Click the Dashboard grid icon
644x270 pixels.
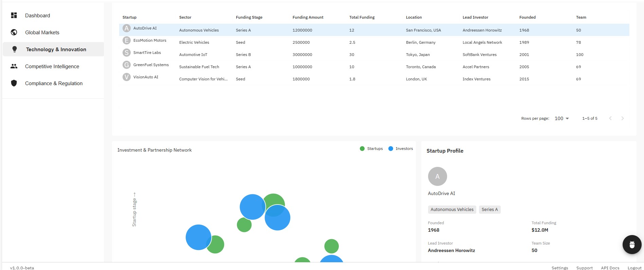pyautogui.click(x=14, y=15)
